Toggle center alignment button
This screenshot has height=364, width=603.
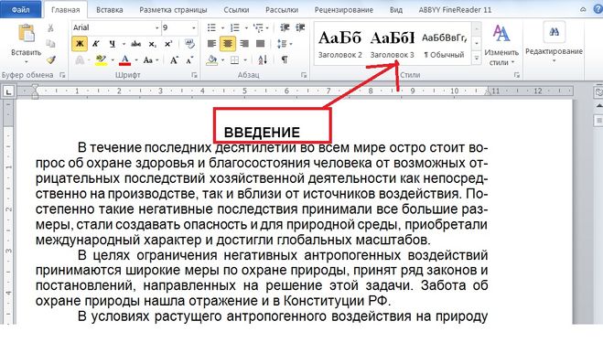pos(228,44)
